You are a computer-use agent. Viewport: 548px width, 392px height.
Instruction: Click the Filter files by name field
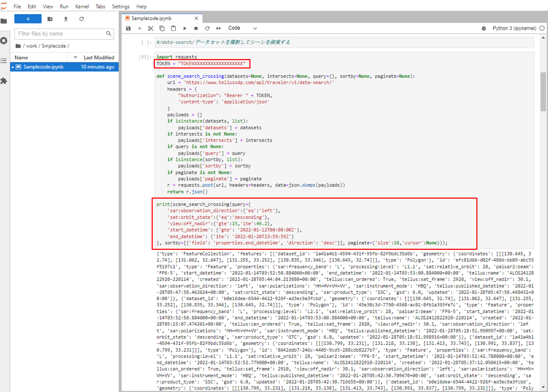[x=64, y=33]
